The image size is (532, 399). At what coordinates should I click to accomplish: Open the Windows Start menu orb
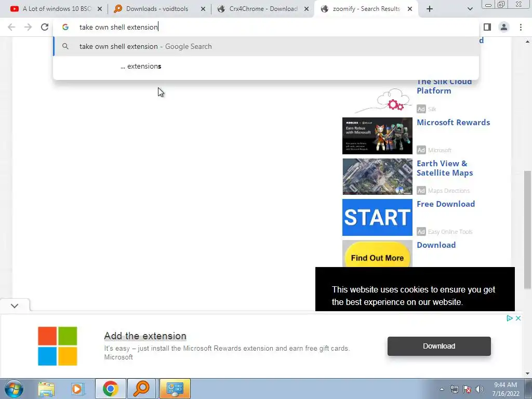coord(14,389)
